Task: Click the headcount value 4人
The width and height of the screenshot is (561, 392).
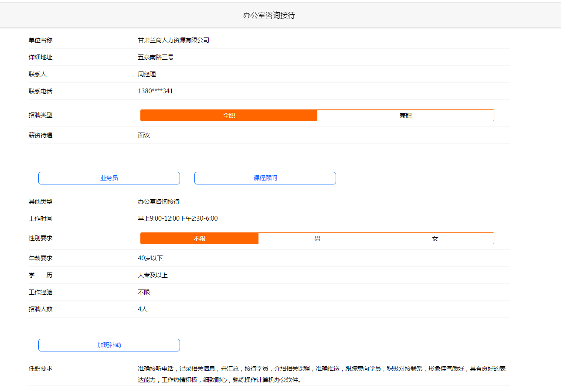Action: 143,309
